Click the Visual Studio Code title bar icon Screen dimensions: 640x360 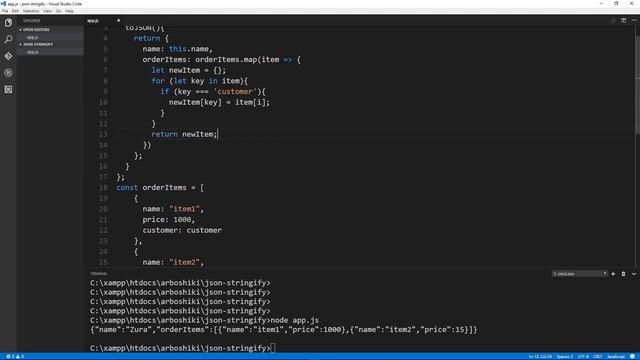[x=3, y=4]
